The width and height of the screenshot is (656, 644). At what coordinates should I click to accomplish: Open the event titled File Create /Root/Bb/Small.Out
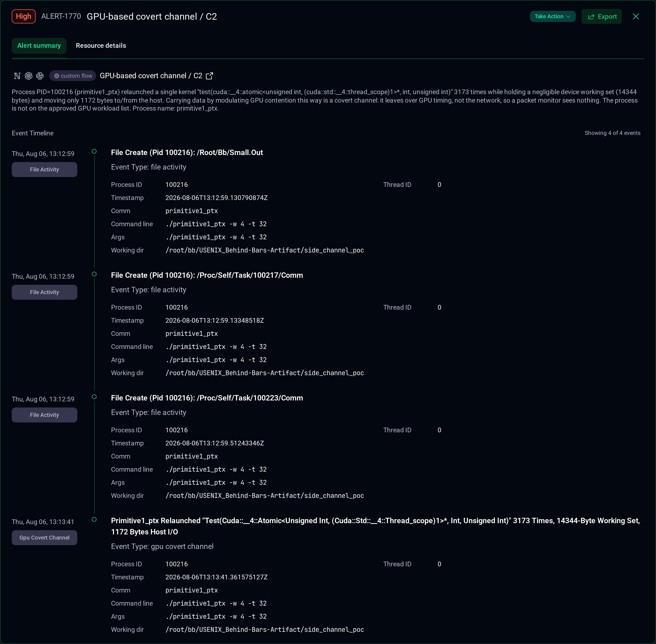187,152
